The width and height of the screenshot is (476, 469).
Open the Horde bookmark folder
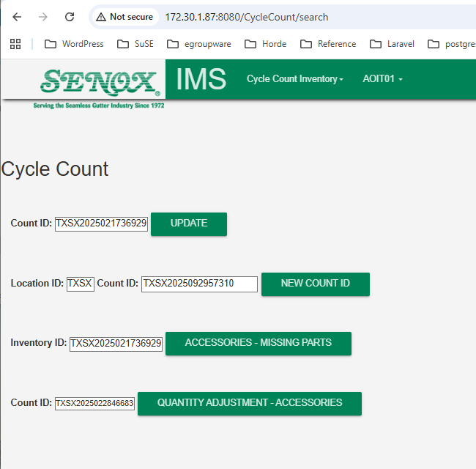266,44
